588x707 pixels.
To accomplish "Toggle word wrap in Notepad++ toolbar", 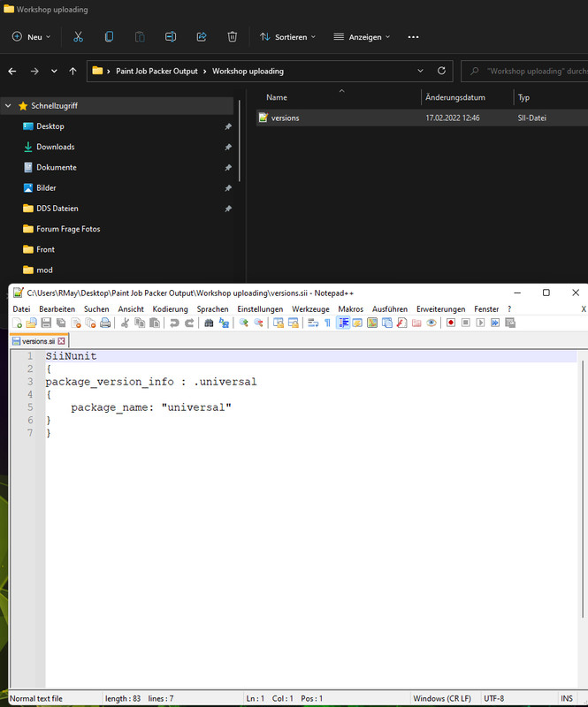I will (313, 323).
